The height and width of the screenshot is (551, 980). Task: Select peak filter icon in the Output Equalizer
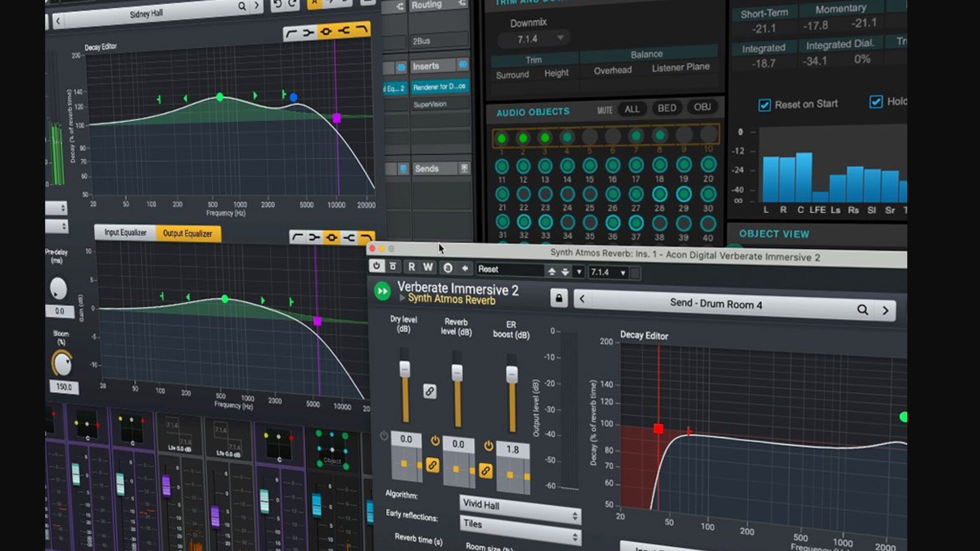332,237
